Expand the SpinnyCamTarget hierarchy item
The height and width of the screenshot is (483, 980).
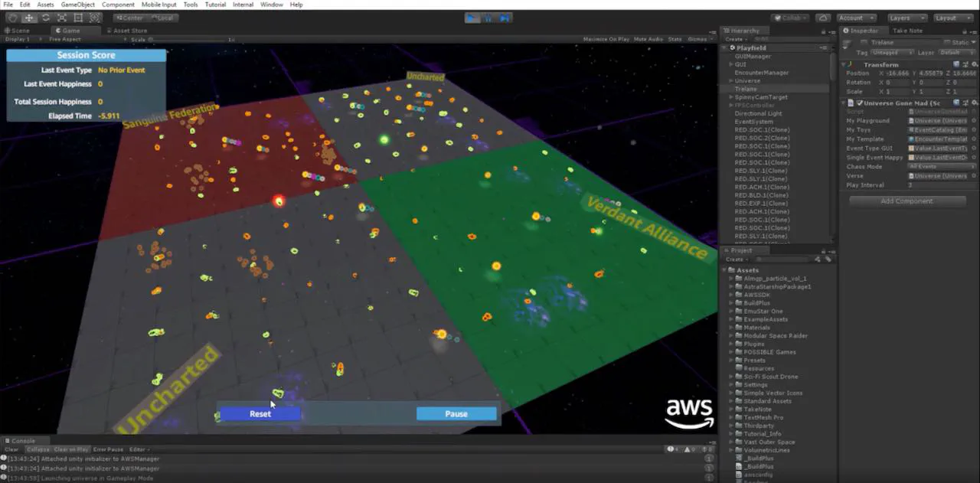point(731,97)
